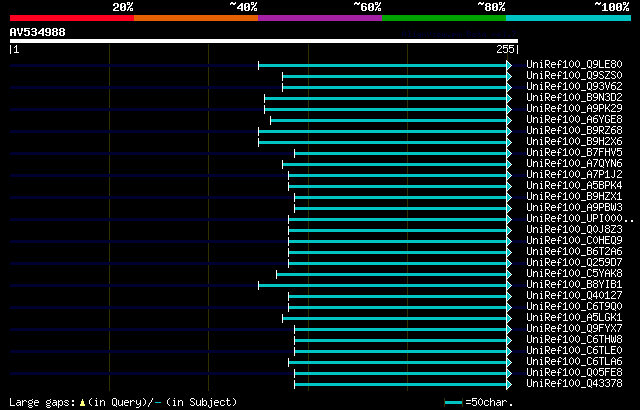Select the UniRef100_B9H2X6 label
This screenshot has width=640, height=410.
574,142
